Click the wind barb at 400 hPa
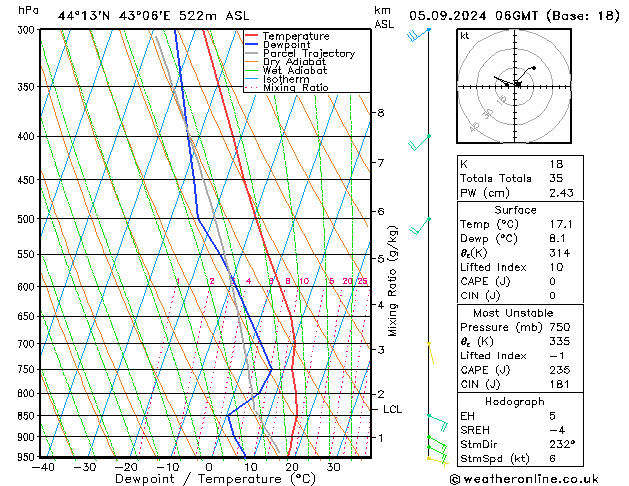 [419, 143]
